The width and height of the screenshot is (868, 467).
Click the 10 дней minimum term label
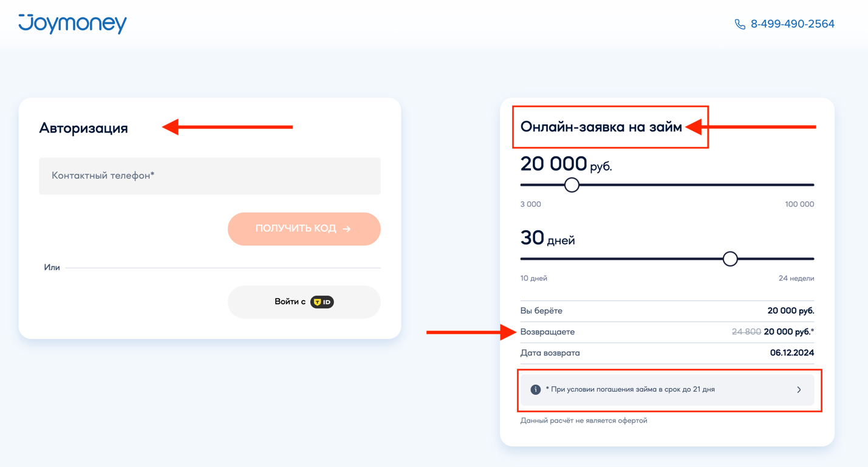533,278
